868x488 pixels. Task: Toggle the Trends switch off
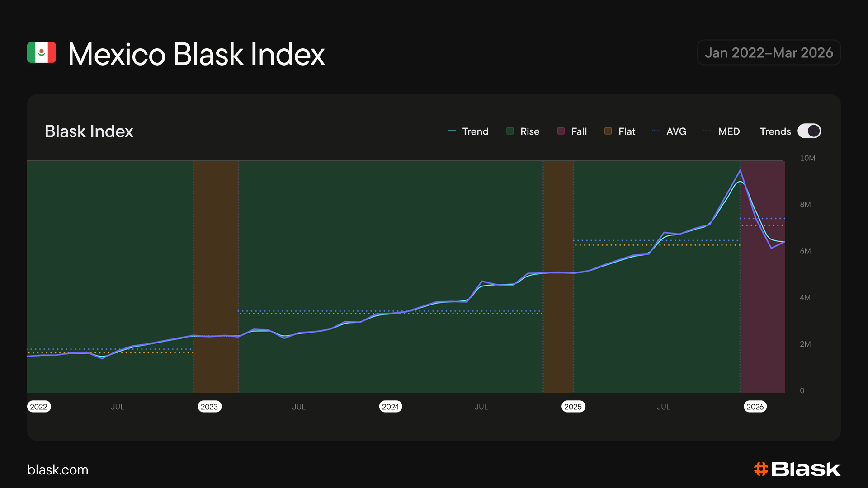(x=809, y=131)
